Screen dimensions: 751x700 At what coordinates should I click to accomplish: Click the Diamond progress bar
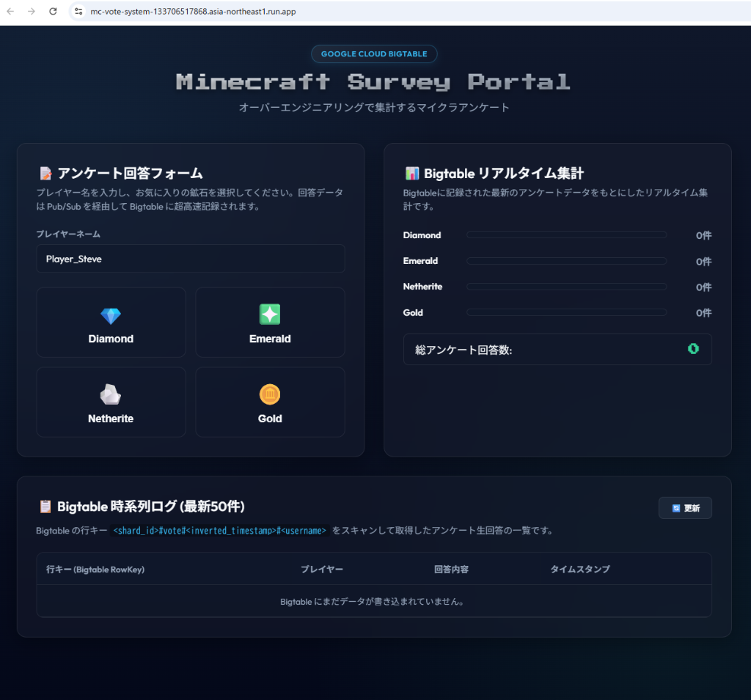tap(567, 235)
